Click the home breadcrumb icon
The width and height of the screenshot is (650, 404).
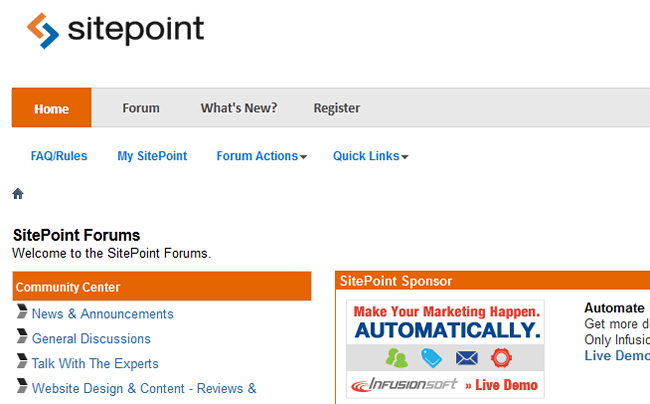pyautogui.click(x=18, y=193)
